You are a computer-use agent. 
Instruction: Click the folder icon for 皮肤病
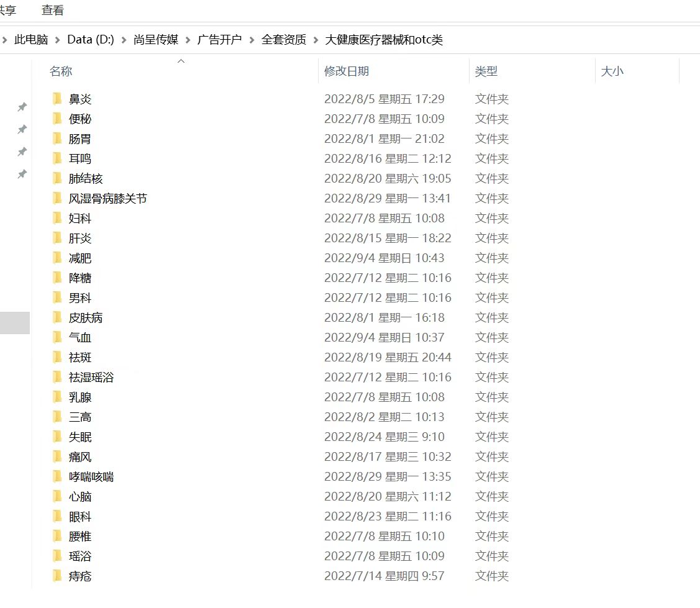click(57, 317)
